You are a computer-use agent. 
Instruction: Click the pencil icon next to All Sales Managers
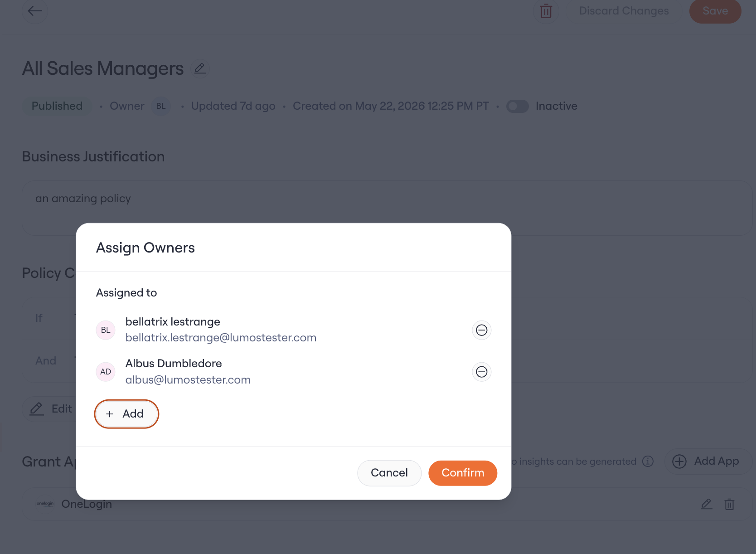[200, 68]
